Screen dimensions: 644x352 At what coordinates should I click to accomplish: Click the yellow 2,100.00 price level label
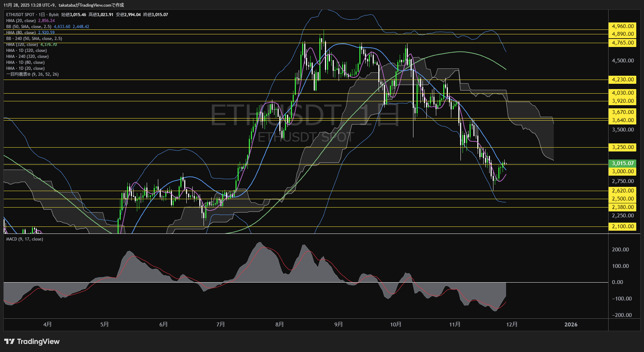623,226
